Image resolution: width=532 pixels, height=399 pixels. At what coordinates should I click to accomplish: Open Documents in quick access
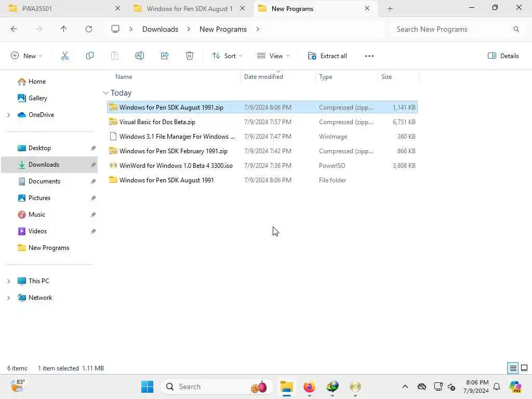[x=44, y=181]
